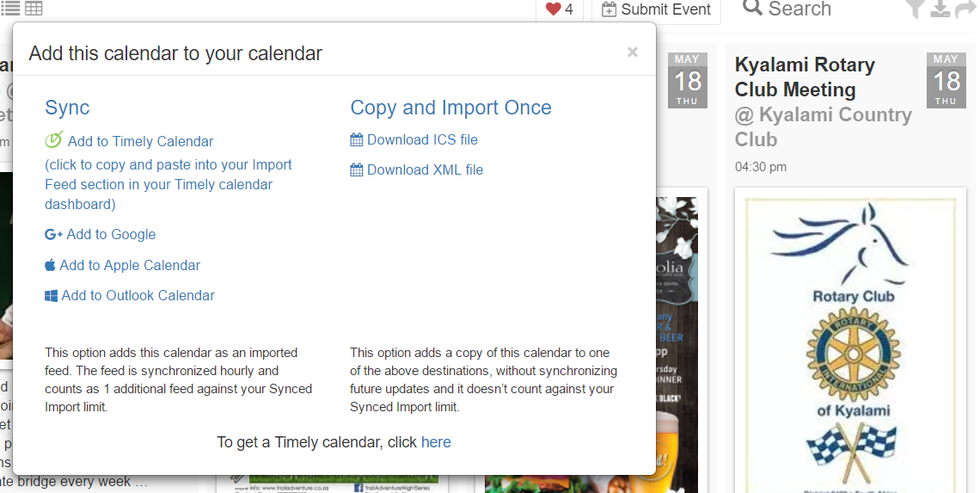Viewport: 980px width, 493px height.
Task: Choose Add to Outlook Calendar
Action: [138, 295]
